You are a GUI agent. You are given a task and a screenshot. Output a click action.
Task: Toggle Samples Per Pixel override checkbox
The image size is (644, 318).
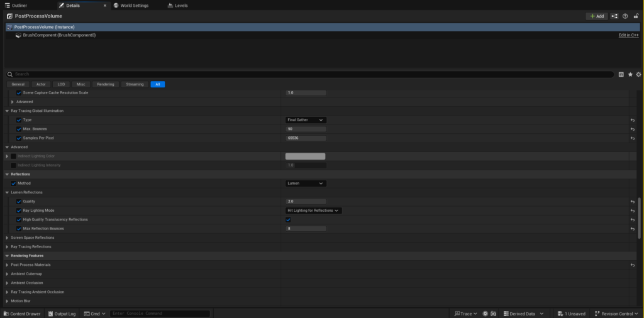click(x=19, y=138)
